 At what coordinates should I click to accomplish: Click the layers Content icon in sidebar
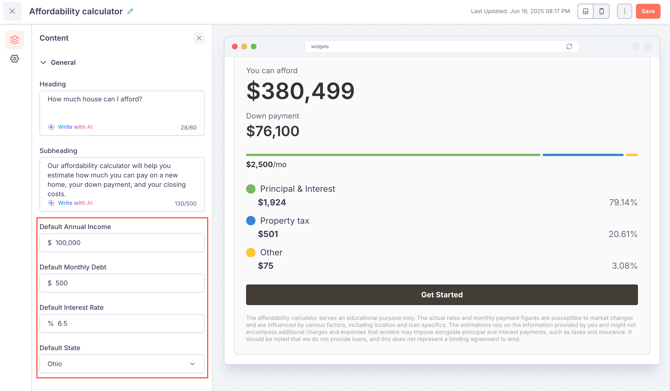pos(15,40)
